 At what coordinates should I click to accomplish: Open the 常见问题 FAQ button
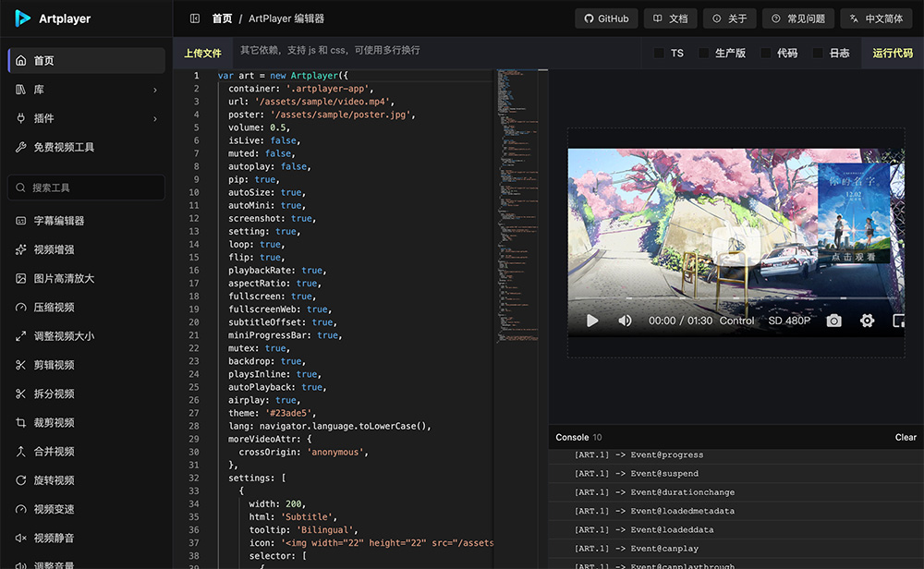[x=798, y=18]
